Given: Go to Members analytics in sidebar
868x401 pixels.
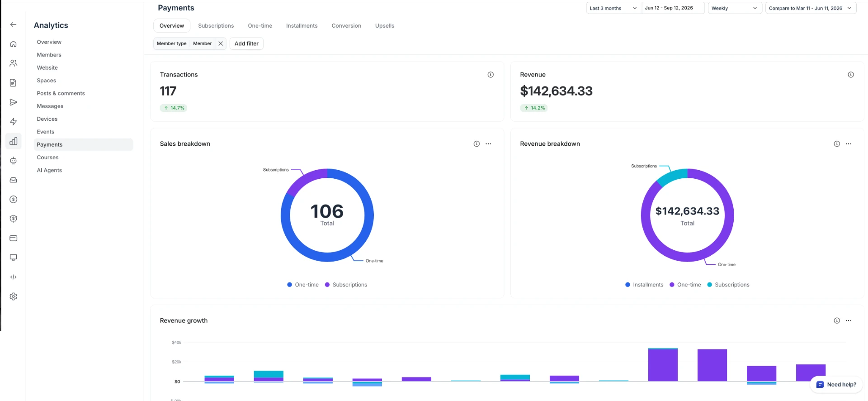Looking at the screenshot, I should (49, 55).
